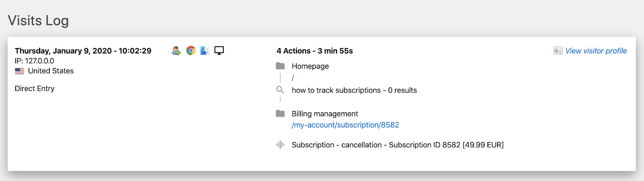Image resolution: width=644 pixels, height=181 pixels.
Task: Click the event icon beside Subscription cancellation
Action: coord(280,145)
